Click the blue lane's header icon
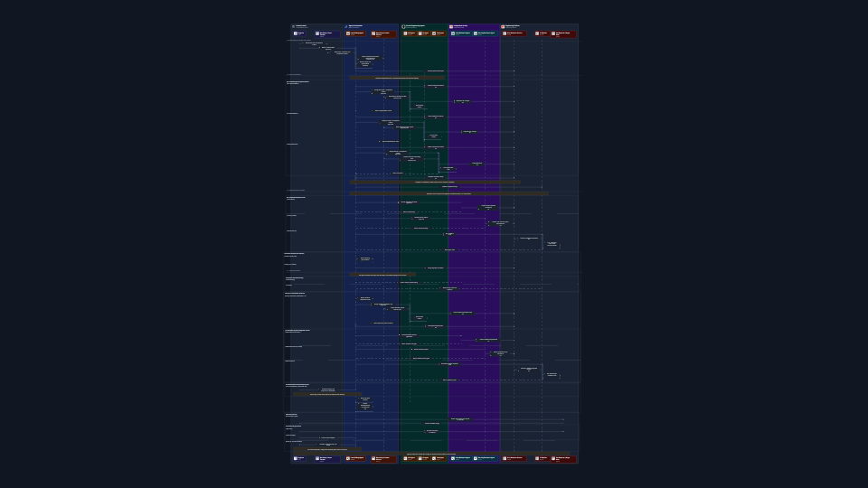Image resolution: width=868 pixels, height=488 pixels. point(346,26)
